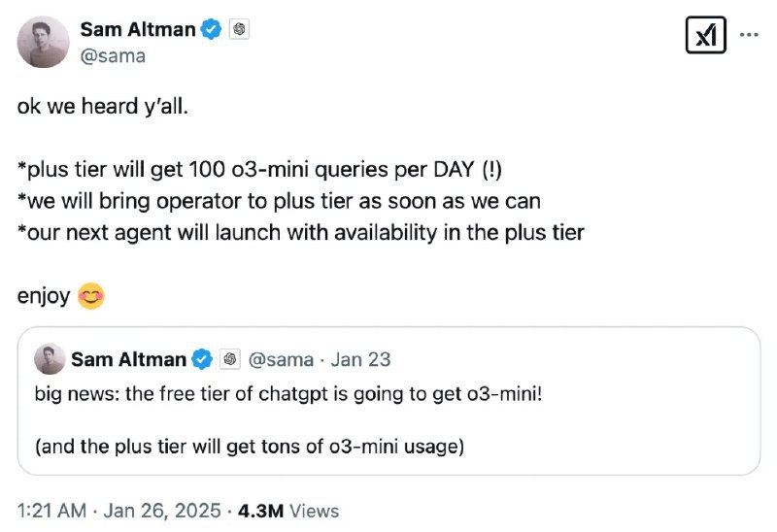Click the line about 100 o3-mini queries per day
The image size is (777, 532).
(x=260, y=170)
